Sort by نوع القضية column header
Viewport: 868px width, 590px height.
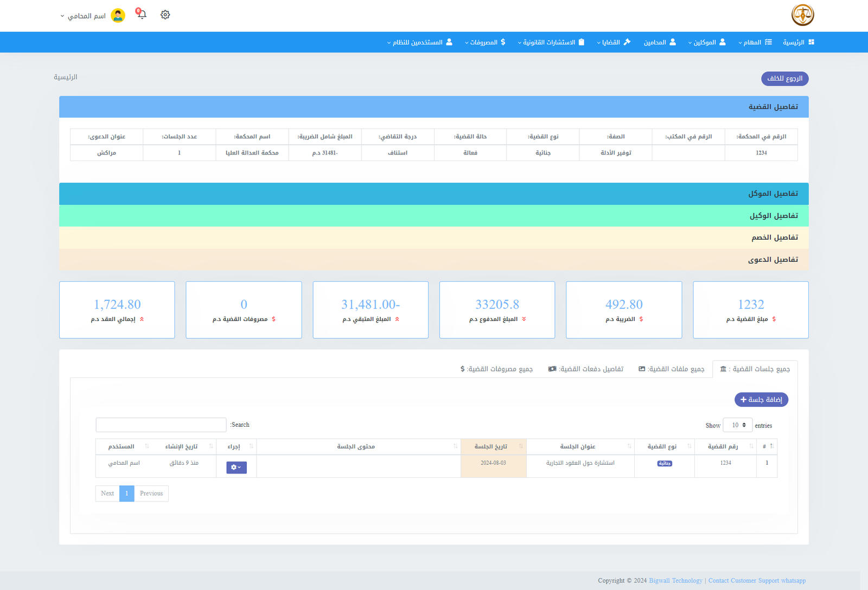pyautogui.click(x=665, y=446)
